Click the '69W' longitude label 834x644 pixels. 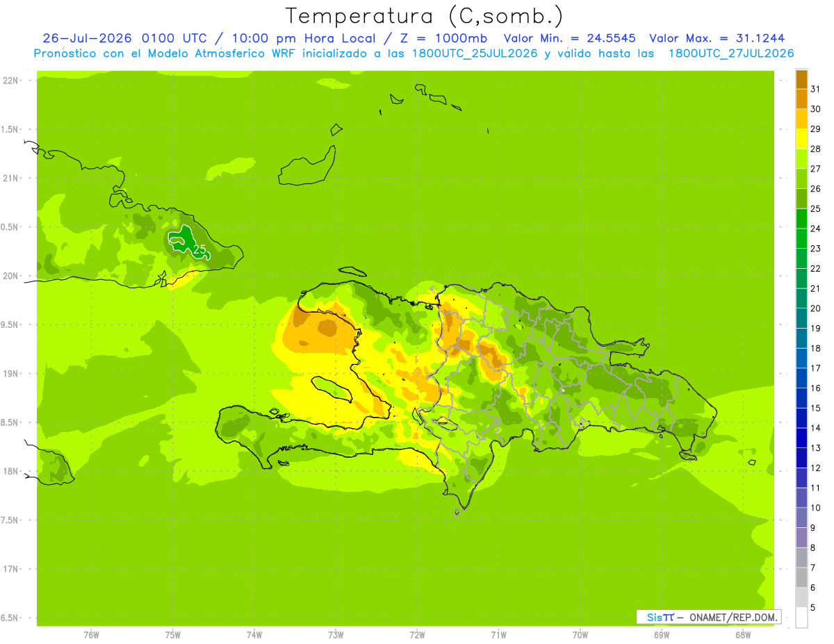click(x=662, y=635)
